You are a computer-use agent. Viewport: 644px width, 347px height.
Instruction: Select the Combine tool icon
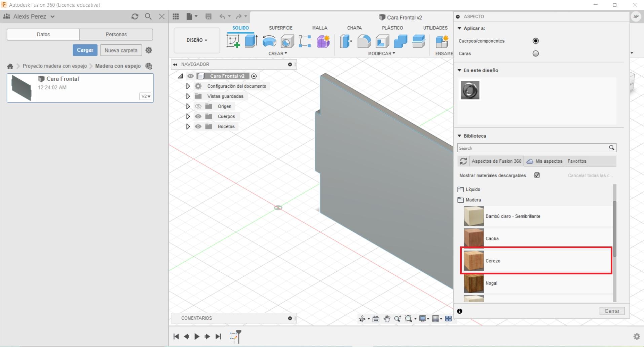click(x=401, y=41)
